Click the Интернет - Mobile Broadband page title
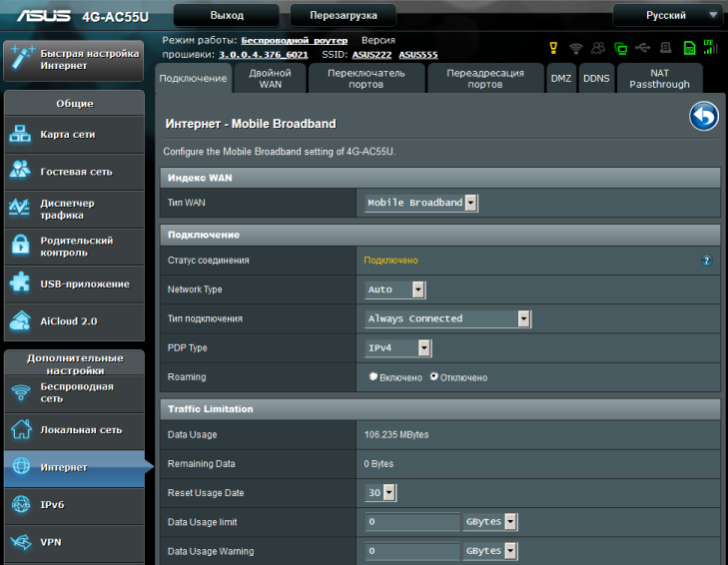Image resolution: width=728 pixels, height=565 pixels. click(x=251, y=124)
